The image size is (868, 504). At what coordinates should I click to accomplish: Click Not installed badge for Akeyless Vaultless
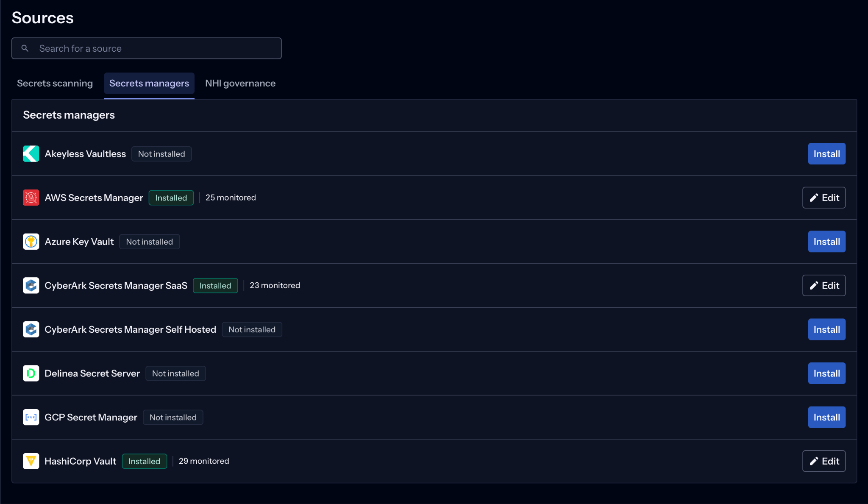161,154
